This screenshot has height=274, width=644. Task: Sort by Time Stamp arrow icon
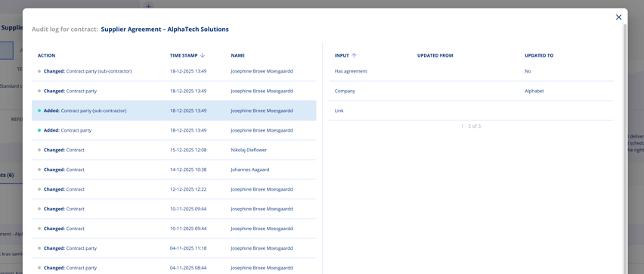tap(203, 55)
